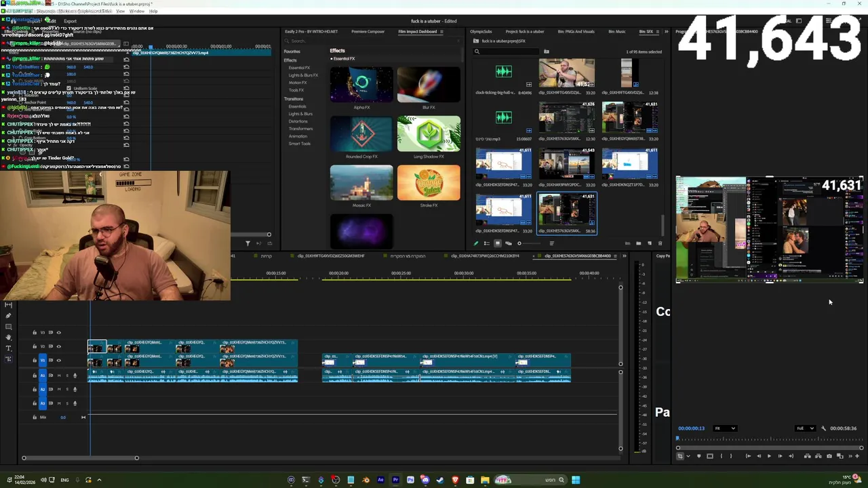Open the button editor plus icon
The image size is (868, 488).
pyautogui.click(x=857, y=456)
